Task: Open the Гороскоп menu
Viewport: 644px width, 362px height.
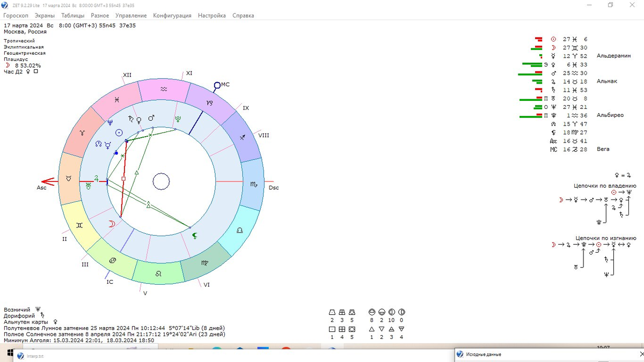Action: tap(16, 16)
